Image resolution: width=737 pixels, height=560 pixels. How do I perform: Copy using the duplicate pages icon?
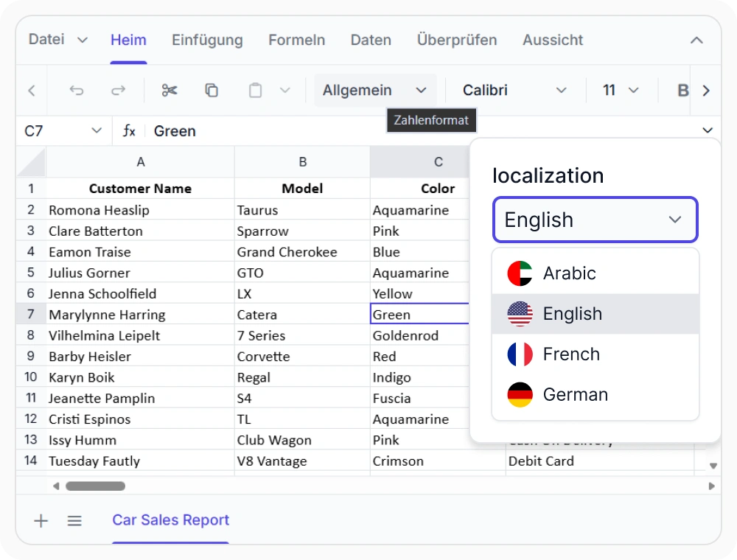coord(212,90)
